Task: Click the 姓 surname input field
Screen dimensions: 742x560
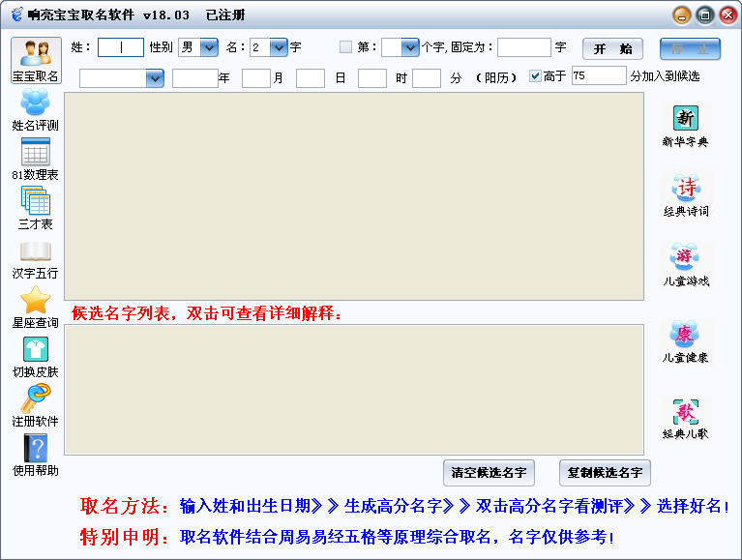Action: pos(121,47)
